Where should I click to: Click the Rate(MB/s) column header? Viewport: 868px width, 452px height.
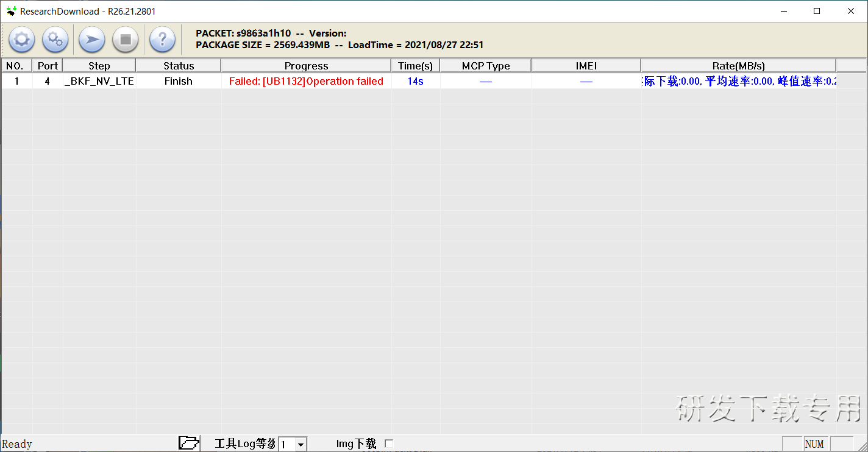pyautogui.click(x=738, y=66)
